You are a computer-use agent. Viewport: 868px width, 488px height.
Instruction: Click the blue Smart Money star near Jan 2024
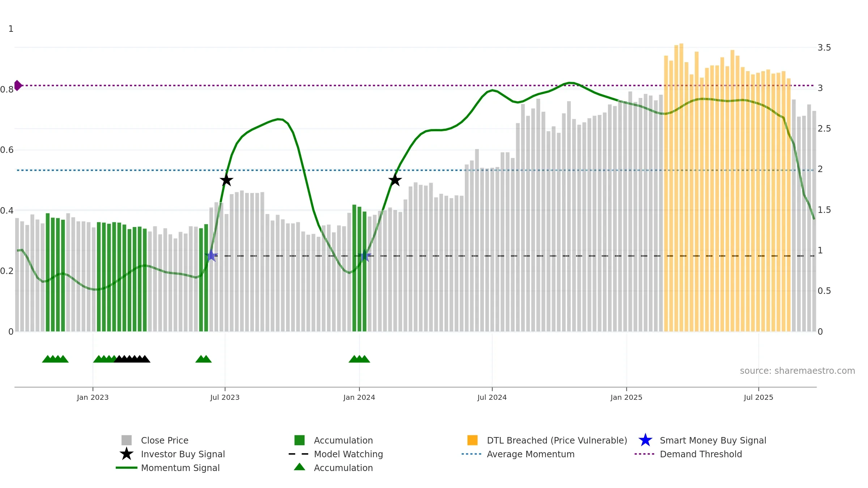[x=365, y=256]
